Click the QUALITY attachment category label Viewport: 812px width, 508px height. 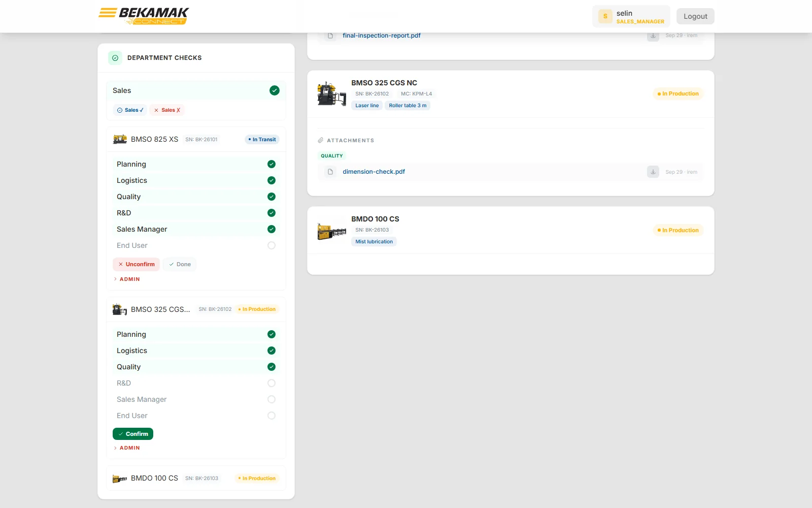pos(332,156)
